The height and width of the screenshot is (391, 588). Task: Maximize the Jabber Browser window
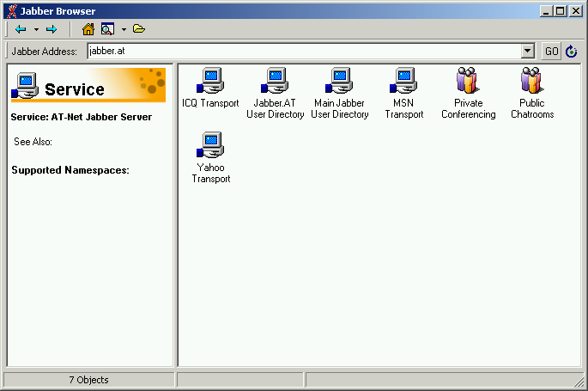click(x=561, y=11)
